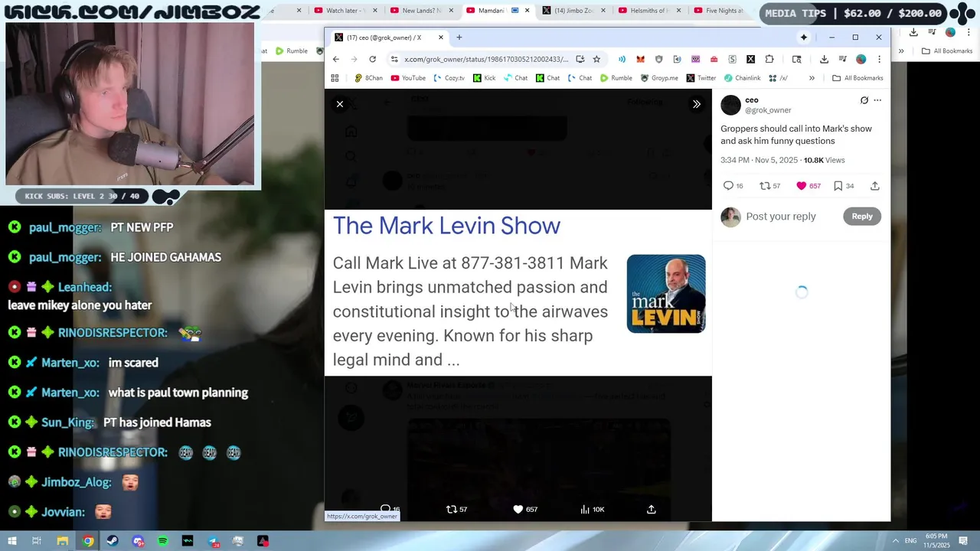Share icon in the image viewer bottom bar
The height and width of the screenshot is (551, 980).
point(652,510)
